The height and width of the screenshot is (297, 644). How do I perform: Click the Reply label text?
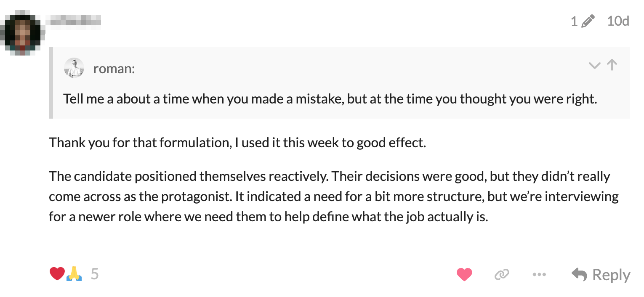click(611, 275)
